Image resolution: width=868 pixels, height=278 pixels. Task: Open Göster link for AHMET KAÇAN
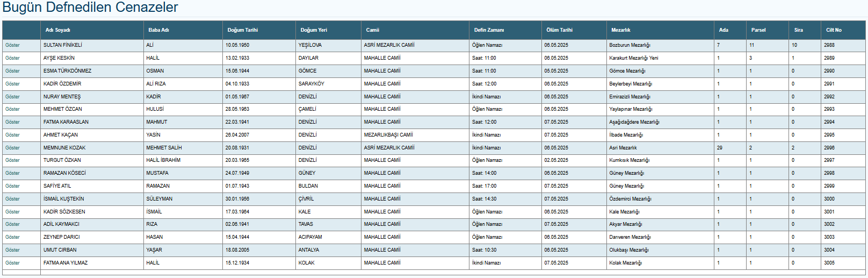coord(12,135)
